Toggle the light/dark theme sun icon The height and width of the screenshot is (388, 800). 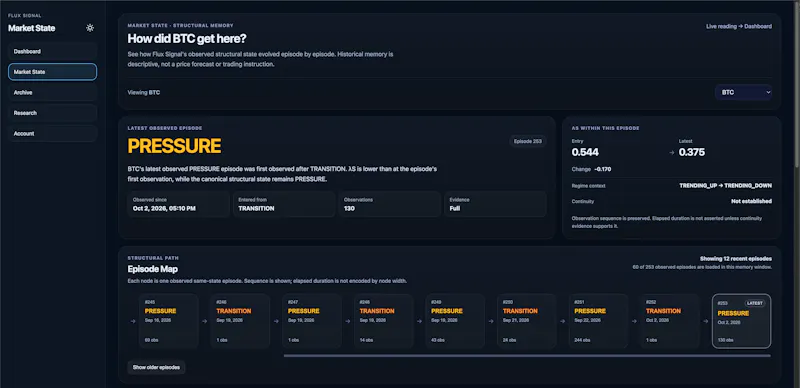coord(90,28)
